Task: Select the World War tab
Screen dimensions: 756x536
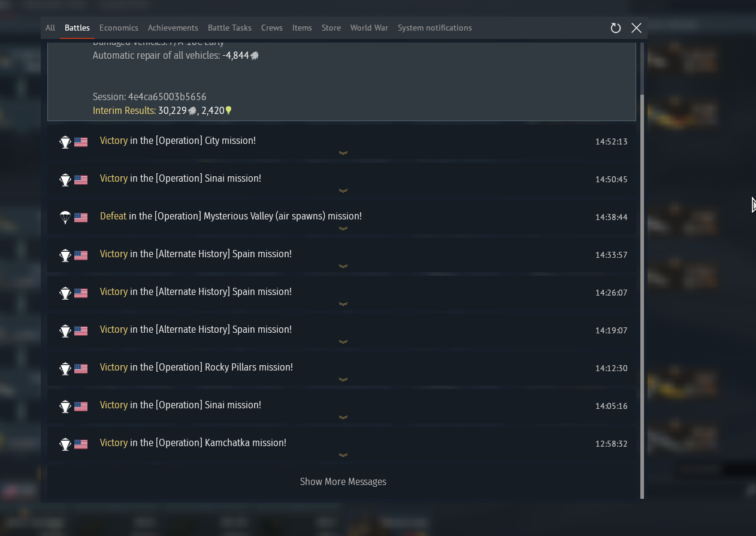Action: (369, 28)
